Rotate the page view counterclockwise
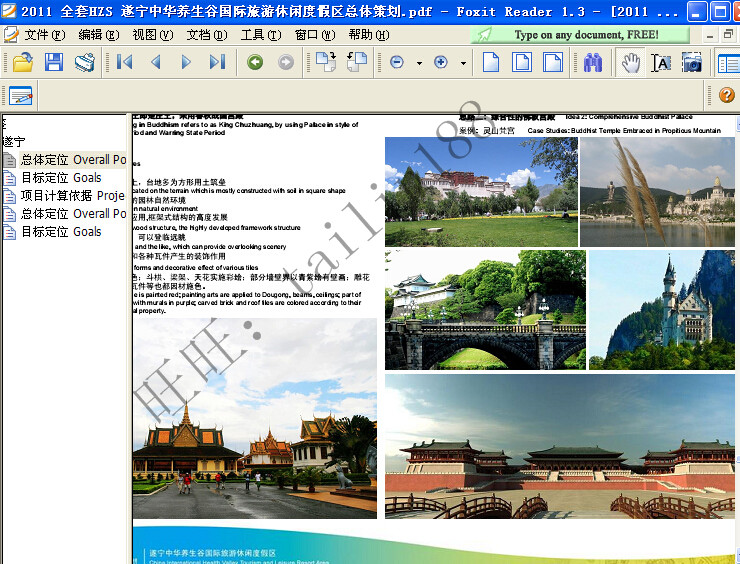The image size is (740, 564). pos(357,62)
